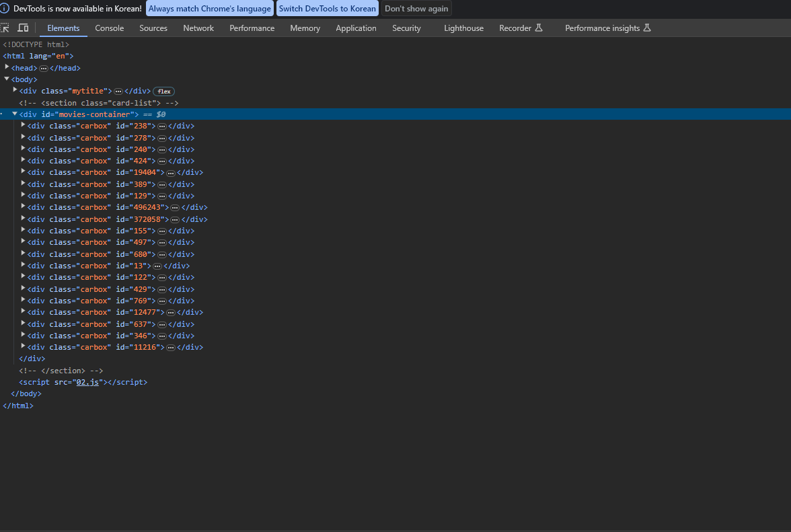Viewport: 791px width, 532px height.
Task: Switch to the Console tab
Action: coord(110,28)
